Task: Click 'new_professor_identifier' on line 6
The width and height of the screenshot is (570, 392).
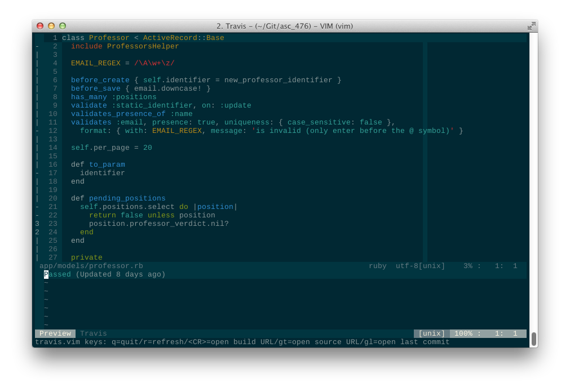Action: pos(278,80)
